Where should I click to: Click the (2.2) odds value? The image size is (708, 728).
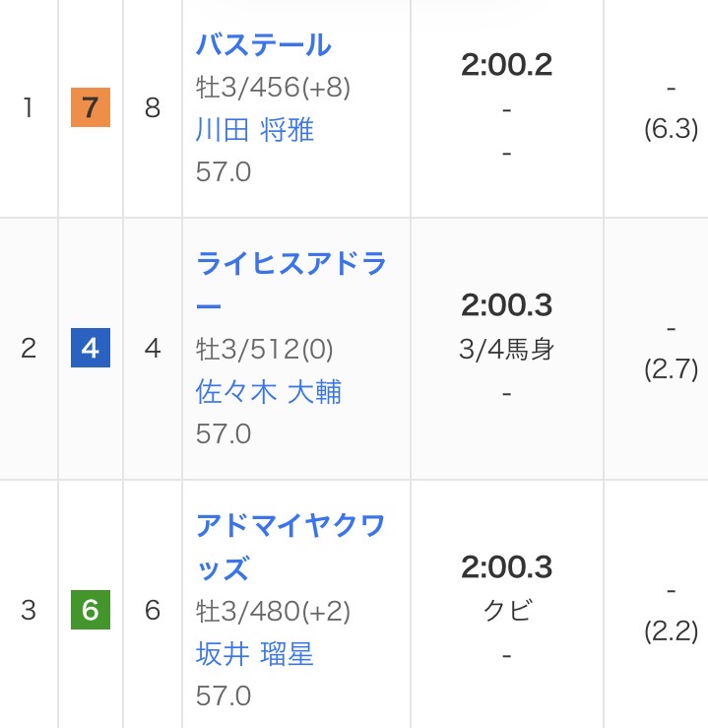(671, 631)
